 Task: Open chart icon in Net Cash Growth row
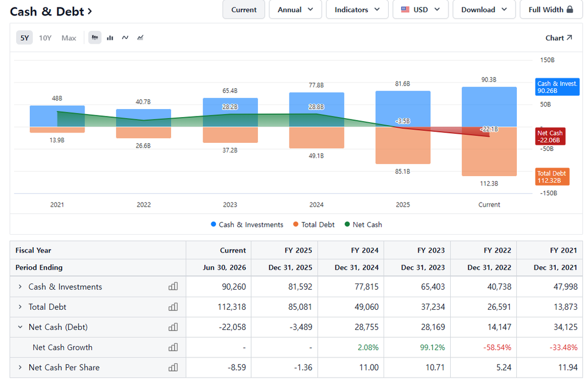[173, 347]
